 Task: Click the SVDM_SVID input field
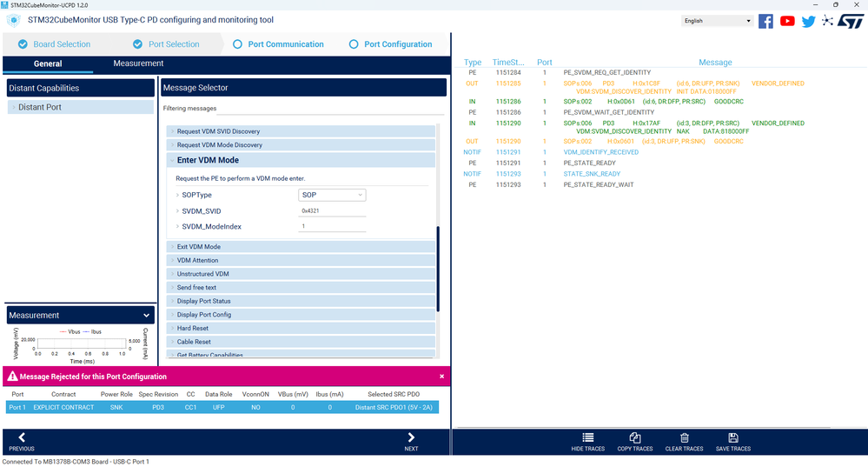332,210
